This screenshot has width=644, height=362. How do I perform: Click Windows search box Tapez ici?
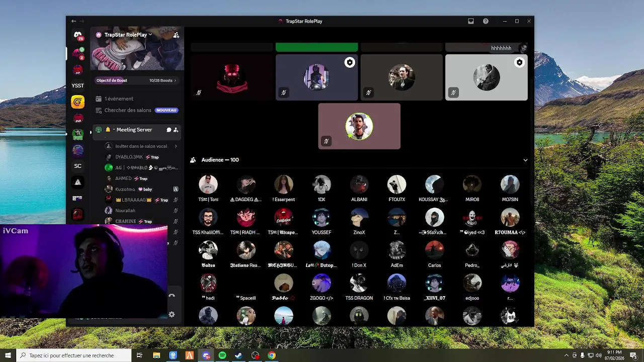[74, 355]
